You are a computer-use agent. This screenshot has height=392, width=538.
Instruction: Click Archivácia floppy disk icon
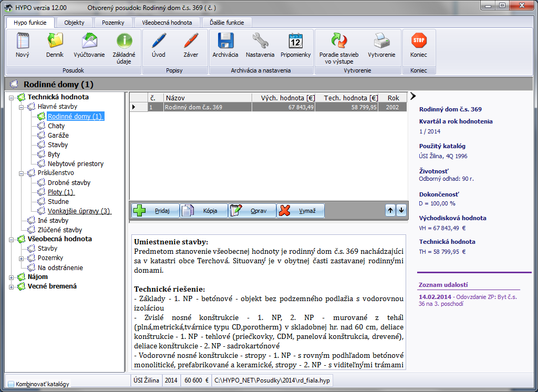click(x=225, y=41)
